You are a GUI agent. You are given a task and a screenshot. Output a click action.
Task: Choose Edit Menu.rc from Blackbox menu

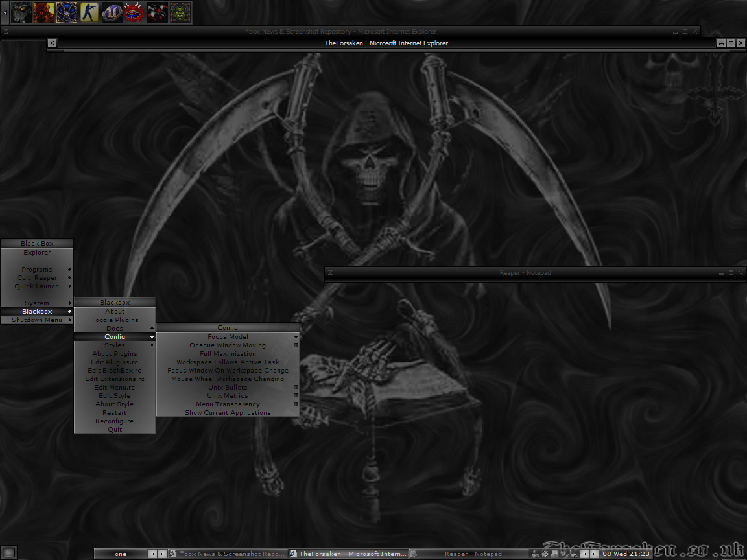pos(115,388)
